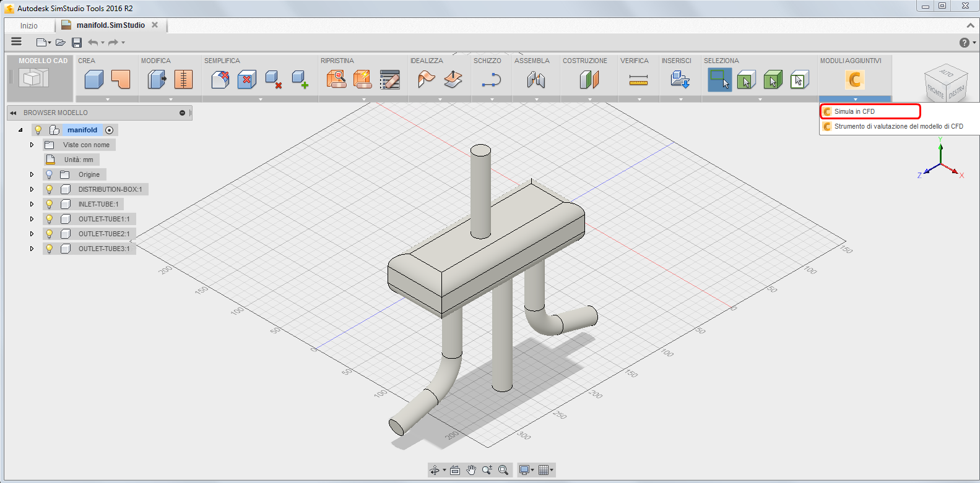Expand the OUTLET-TUBE2:1 node

32,234
